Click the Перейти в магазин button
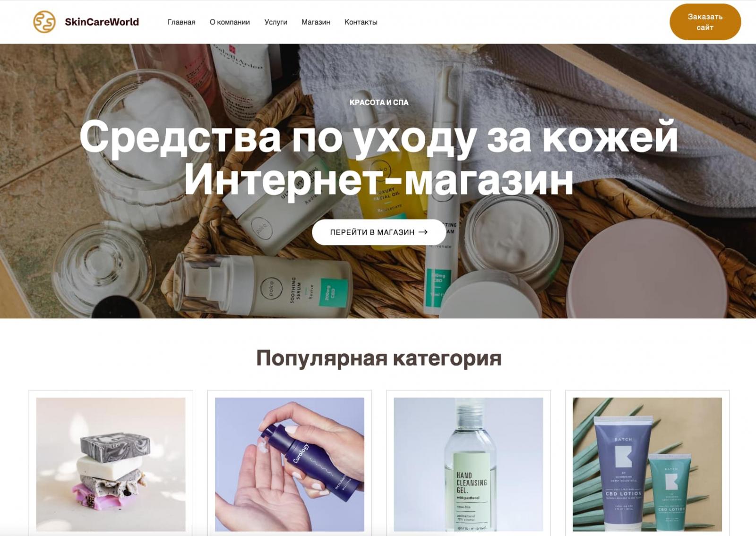756x536 pixels. 378,232
